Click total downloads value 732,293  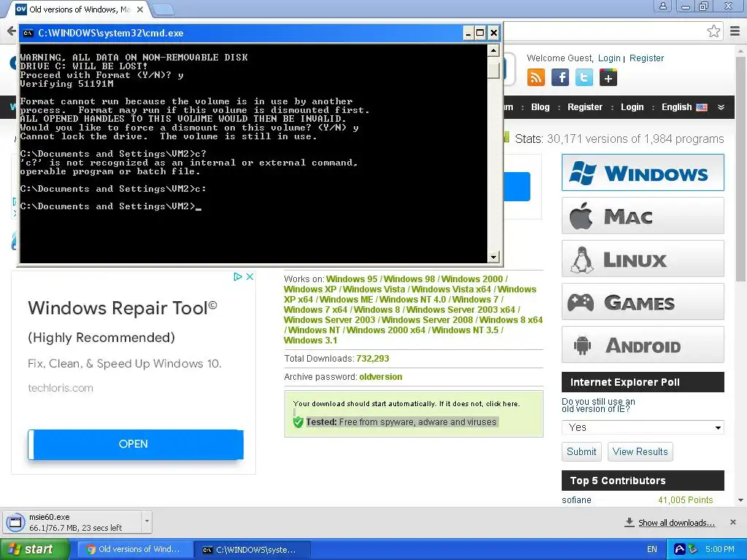(x=373, y=359)
